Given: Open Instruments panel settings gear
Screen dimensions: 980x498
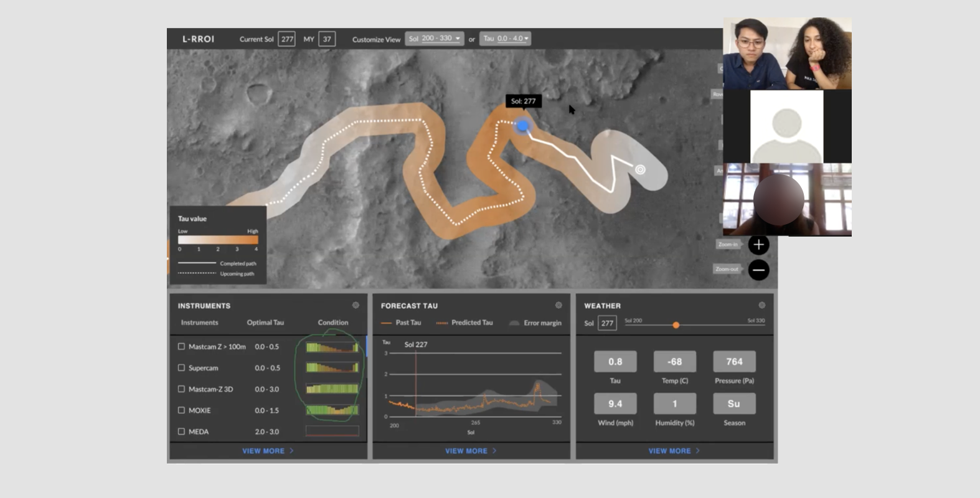Looking at the screenshot, I should coord(356,305).
